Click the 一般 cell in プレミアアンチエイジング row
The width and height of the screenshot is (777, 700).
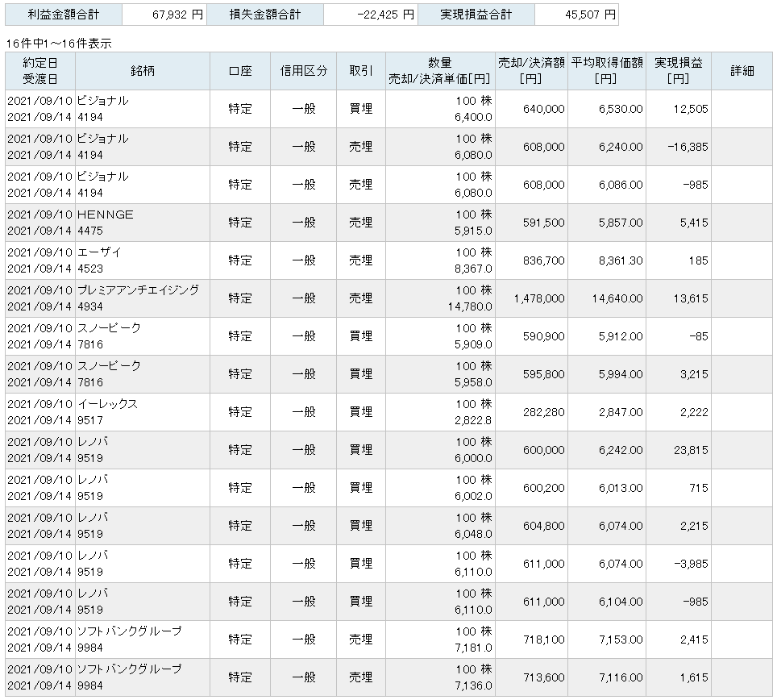click(x=304, y=298)
